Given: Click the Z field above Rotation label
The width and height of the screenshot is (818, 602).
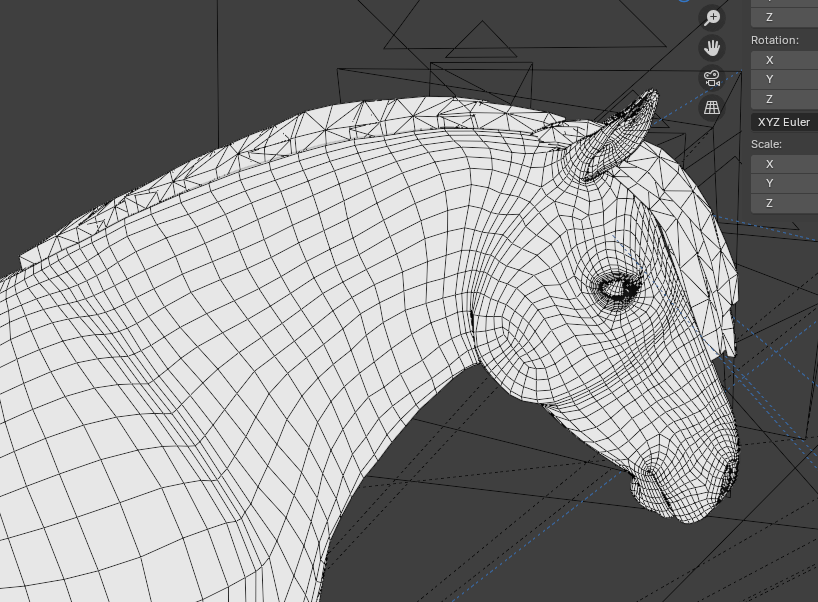Looking at the screenshot, I should click(785, 17).
